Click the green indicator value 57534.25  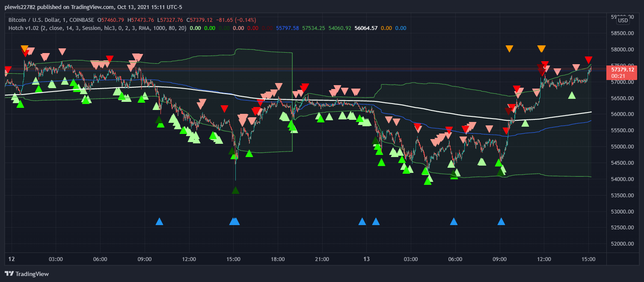click(314, 28)
